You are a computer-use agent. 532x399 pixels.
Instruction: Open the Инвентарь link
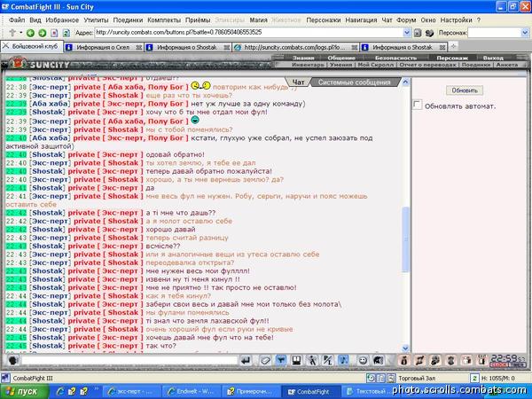[x=308, y=65]
